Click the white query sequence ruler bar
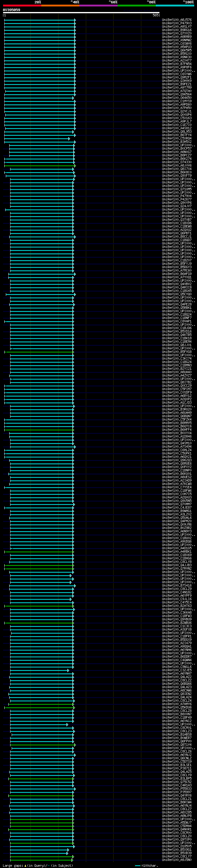The image size is (197, 868). pyautogui.click(x=81, y=13)
